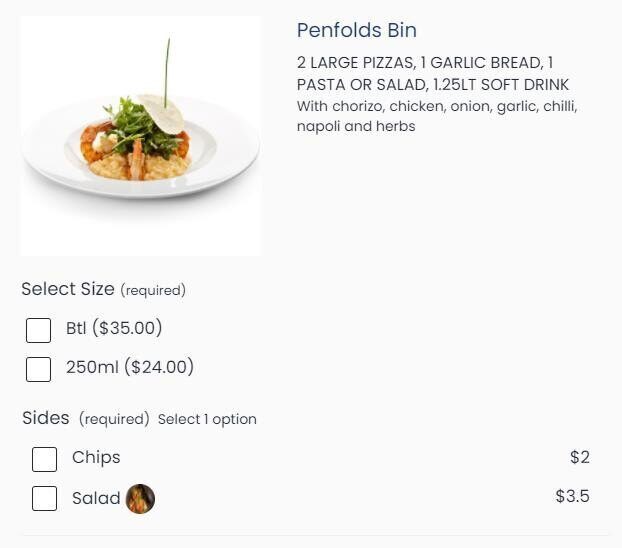The width and height of the screenshot is (622, 548).
Task: Click the Select Size heading
Action: pos(68,289)
